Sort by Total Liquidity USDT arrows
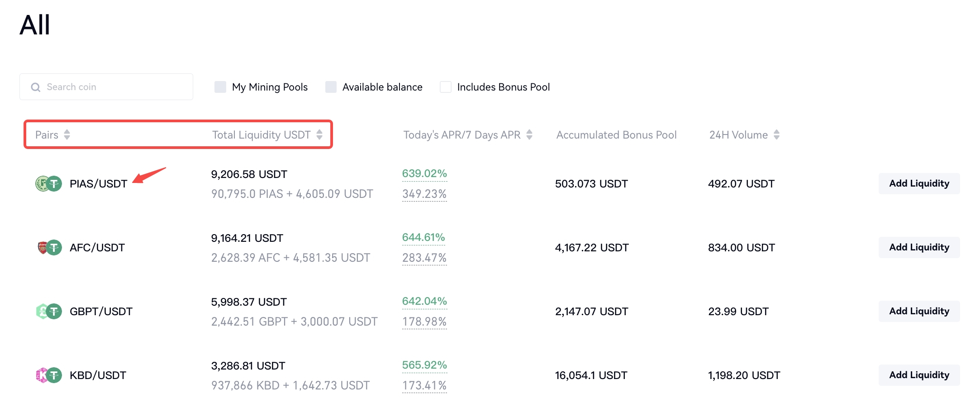This screenshot has width=980, height=413. 319,134
